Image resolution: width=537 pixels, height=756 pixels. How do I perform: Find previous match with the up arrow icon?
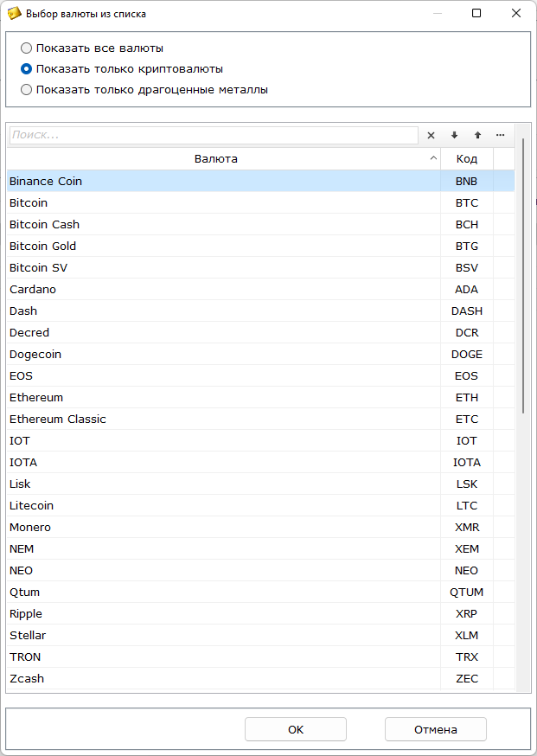[x=477, y=136]
